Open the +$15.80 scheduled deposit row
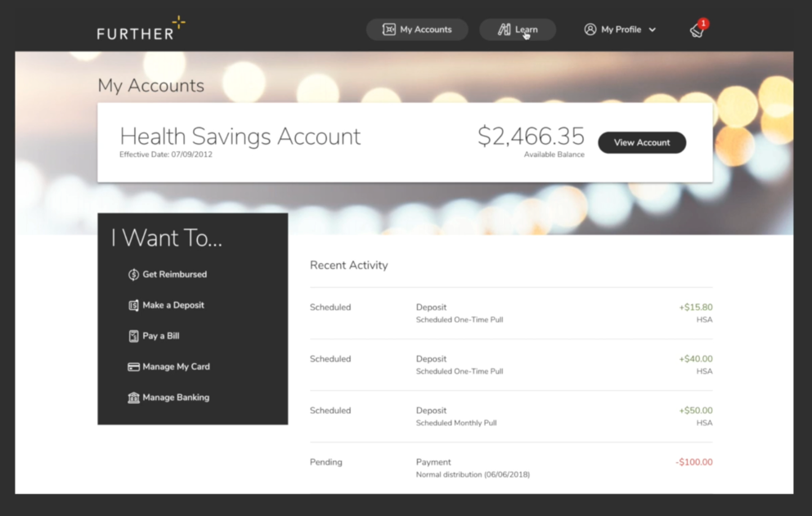This screenshot has height=516, width=812. (x=511, y=313)
